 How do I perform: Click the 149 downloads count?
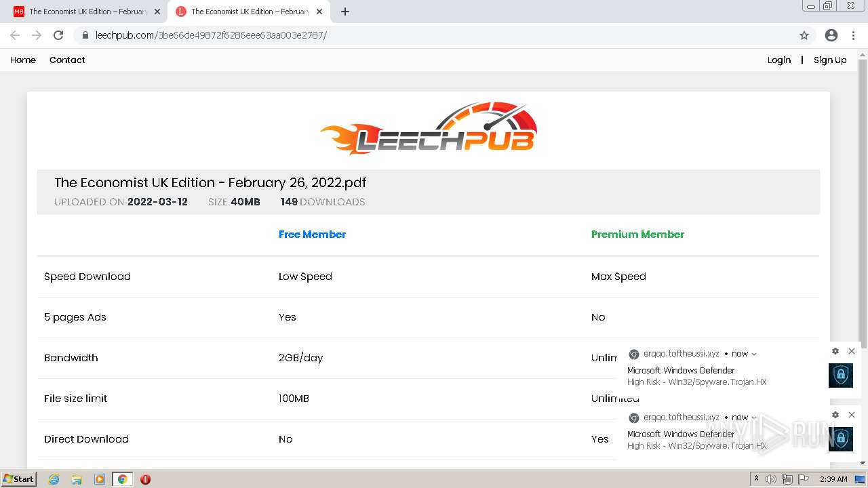[x=289, y=202]
